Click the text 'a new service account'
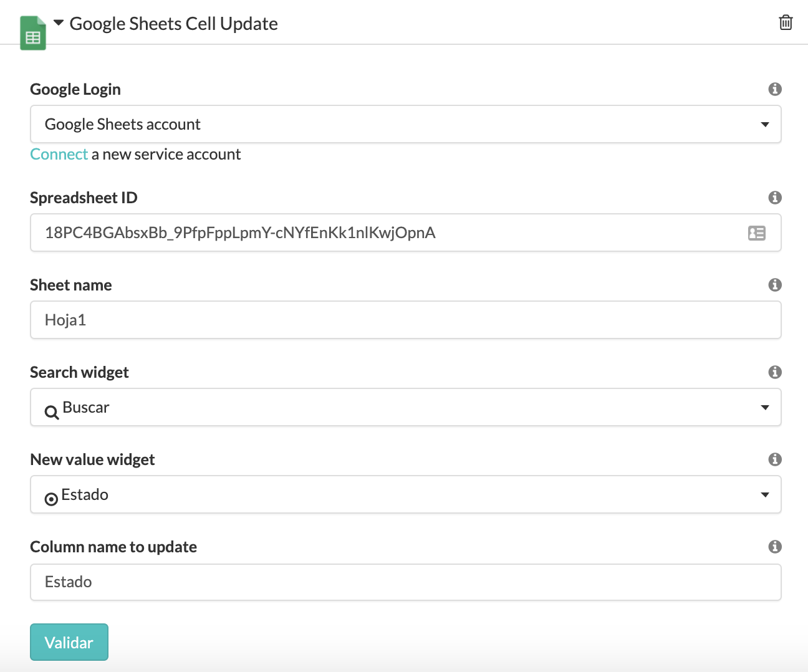This screenshot has width=808, height=672. pyautogui.click(x=166, y=154)
